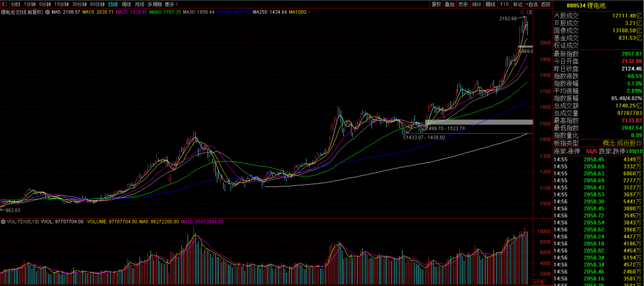The height and width of the screenshot is (286, 644).
Task: Click the round icon before MA5 label
Action: (x=48, y=12)
